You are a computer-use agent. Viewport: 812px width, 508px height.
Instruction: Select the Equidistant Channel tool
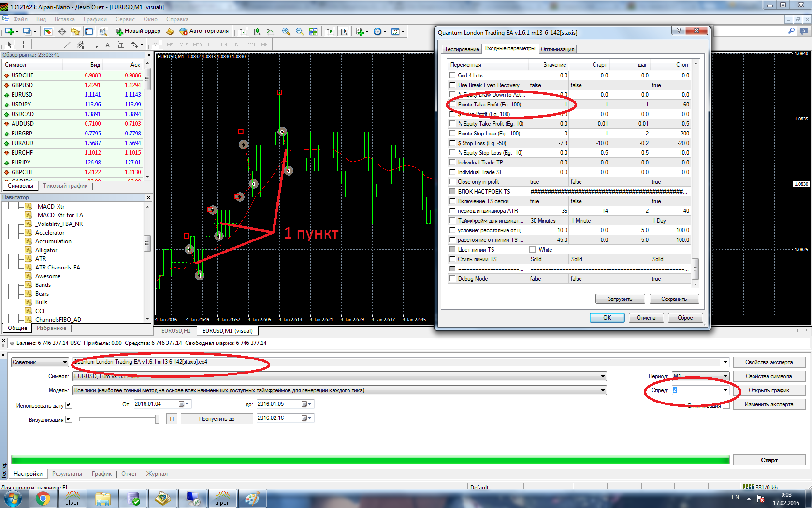pyautogui.click(x=81, y=45)
